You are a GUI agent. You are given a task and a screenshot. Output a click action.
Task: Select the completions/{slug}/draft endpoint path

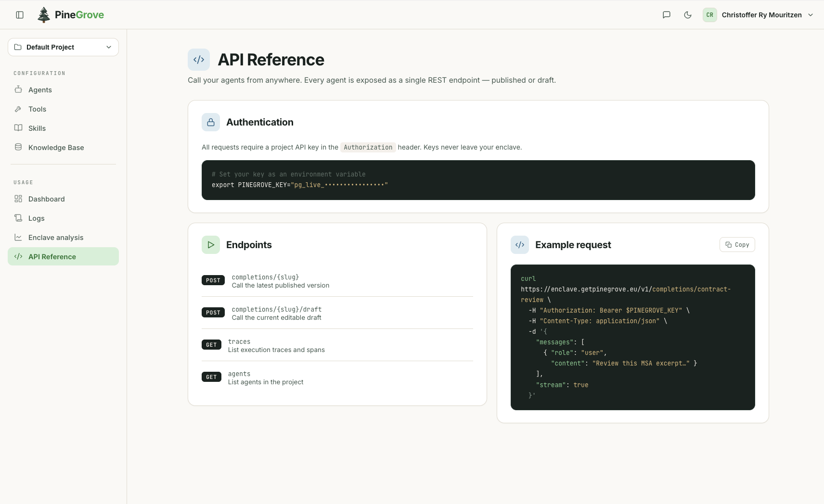tap(277, 309)
